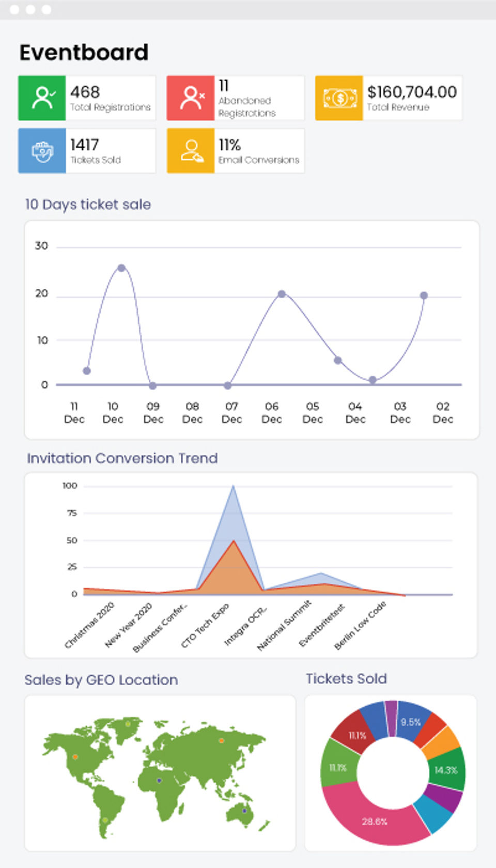Click the red Abandoned Registrations icon
The image size is (496, 868).
[191, 98]
